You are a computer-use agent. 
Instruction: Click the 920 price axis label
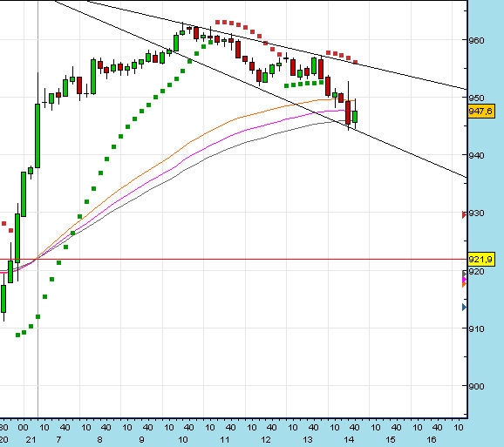coord(476,272)
